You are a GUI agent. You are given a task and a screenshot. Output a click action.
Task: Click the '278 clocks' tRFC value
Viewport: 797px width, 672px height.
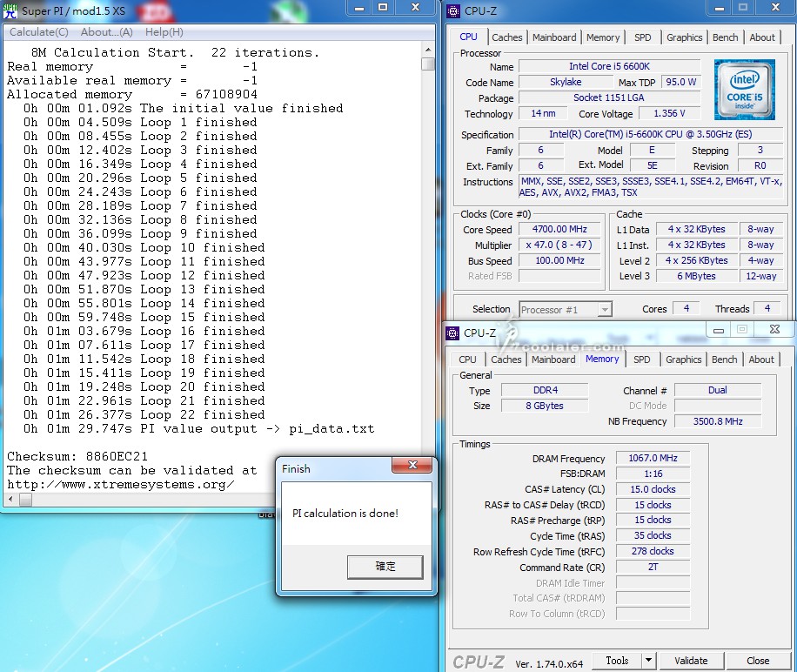pos(653,551)
